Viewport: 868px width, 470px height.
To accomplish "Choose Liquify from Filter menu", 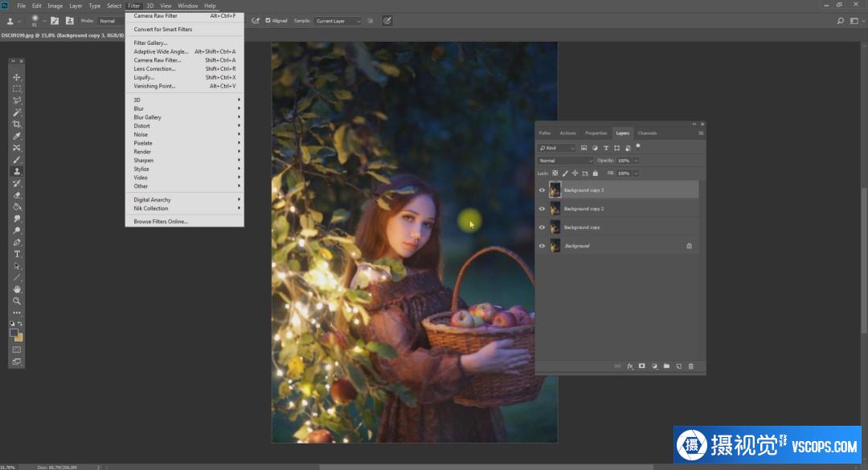I will tap(186, 77).
